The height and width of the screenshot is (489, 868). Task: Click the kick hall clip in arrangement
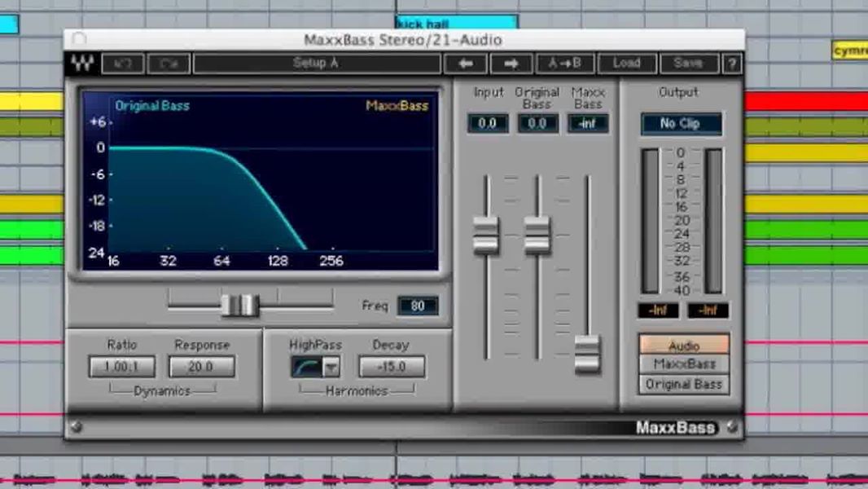pyautogui.click(x=457, y=22)
